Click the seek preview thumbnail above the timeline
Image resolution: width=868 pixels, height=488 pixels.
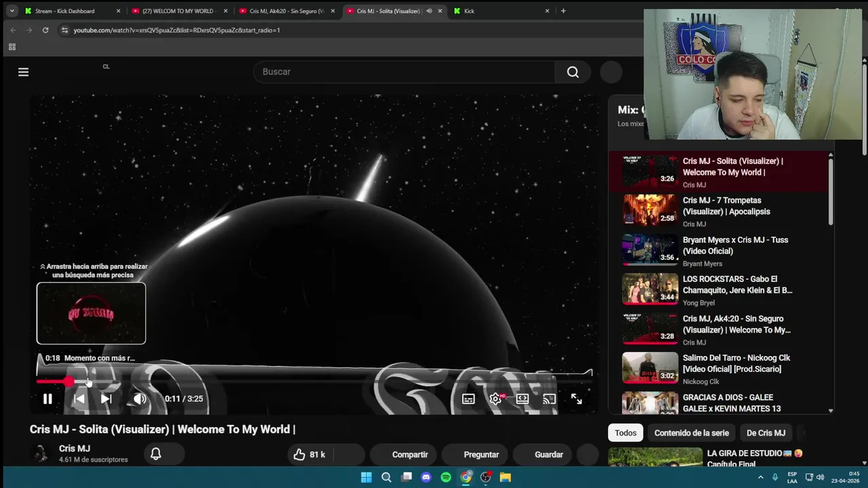tap(91, 313)
